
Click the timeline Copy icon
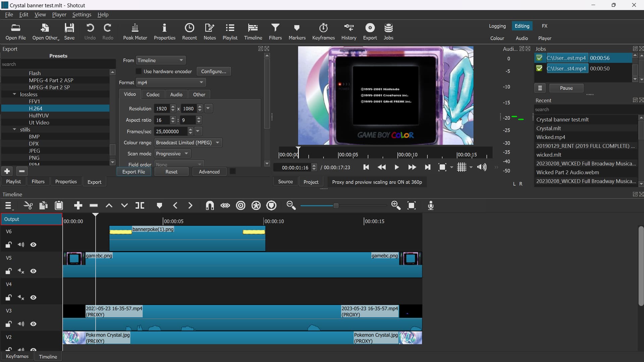[43, 205]
